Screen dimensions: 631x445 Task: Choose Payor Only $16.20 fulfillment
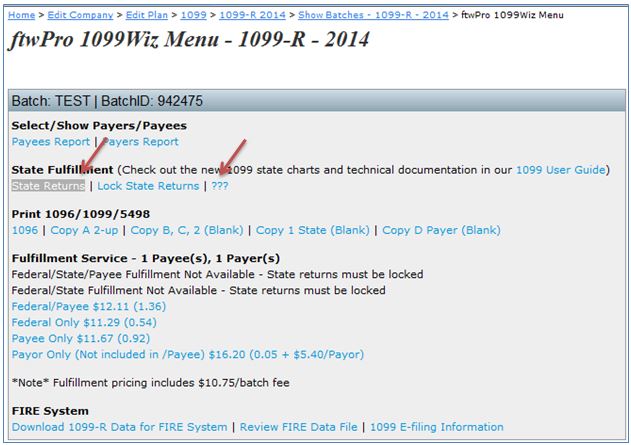coord(188,354)
